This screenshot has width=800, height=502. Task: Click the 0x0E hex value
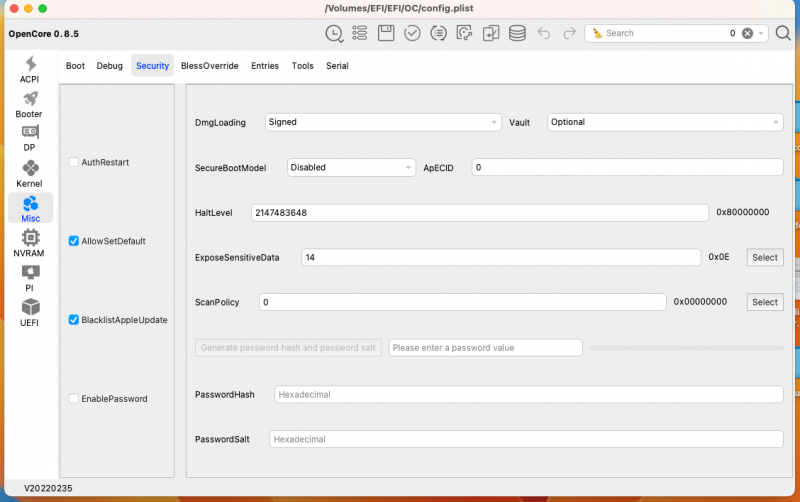coord(718,257)
